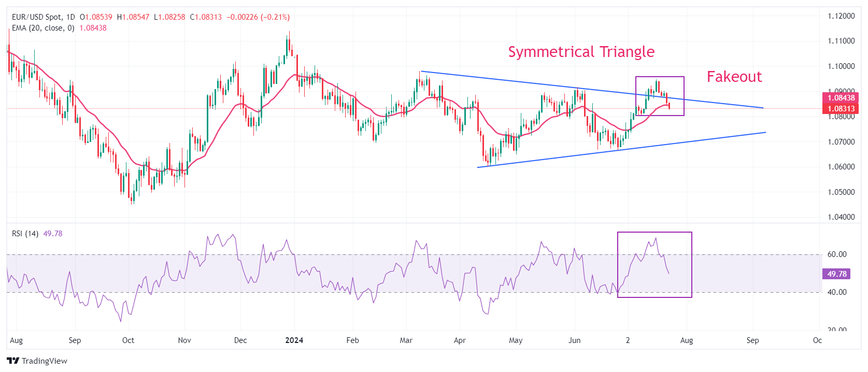868x372 pixels.
Task: Click the 40.00 RSI axis level label
Action: tap(837, 292)
